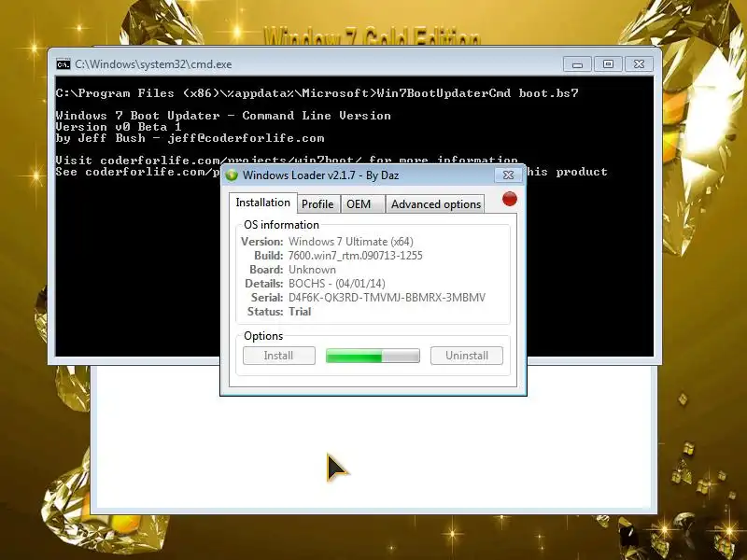
Task: Minimize the cmd.exe window
Action: pyautogui.click(x=577, y=64)
